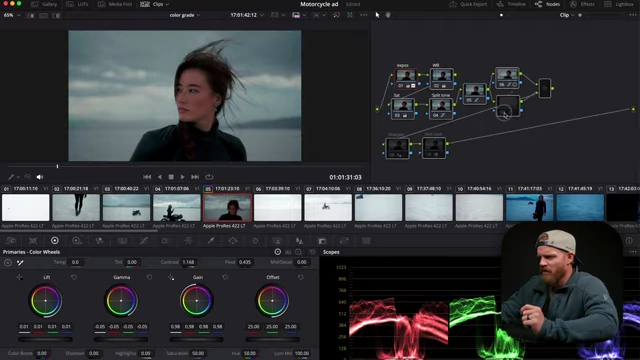This screenshot has width=640, height=360.
Task: Open the viewer zoom 65% dropdown
Action: pyautogui.click(x=12, y=15)
